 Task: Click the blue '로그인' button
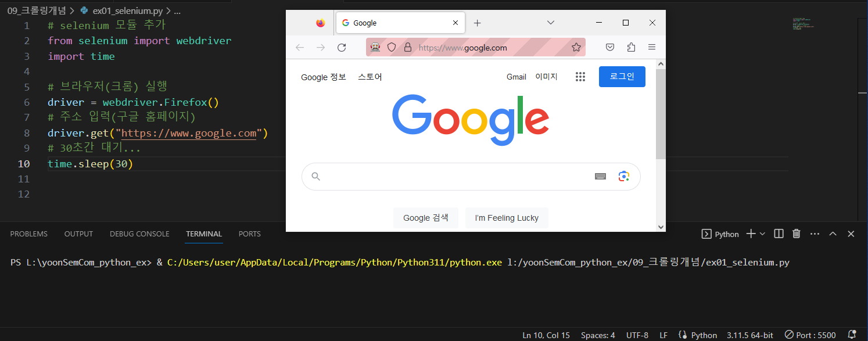[622, 77]
